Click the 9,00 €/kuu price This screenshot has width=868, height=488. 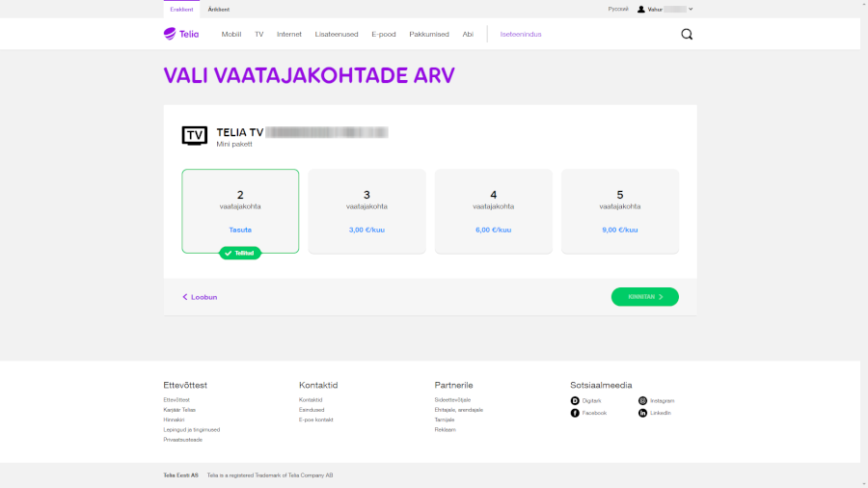coord(620,230)
